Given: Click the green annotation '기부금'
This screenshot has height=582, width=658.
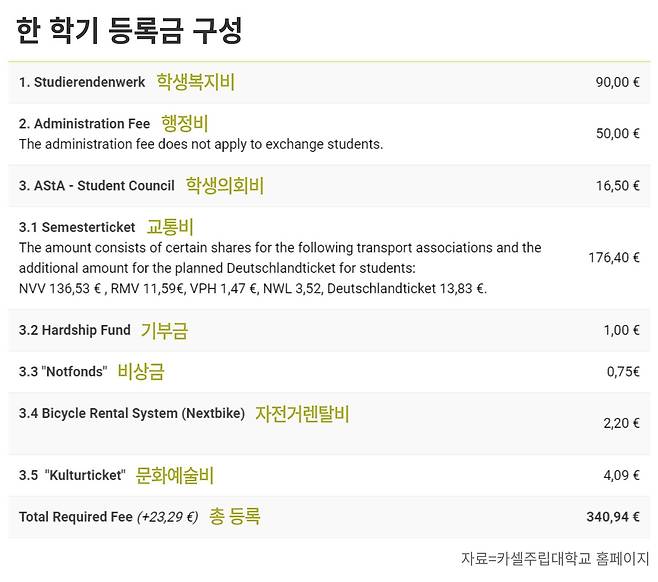Looking at the screenshot, I should tap(164, 331).
